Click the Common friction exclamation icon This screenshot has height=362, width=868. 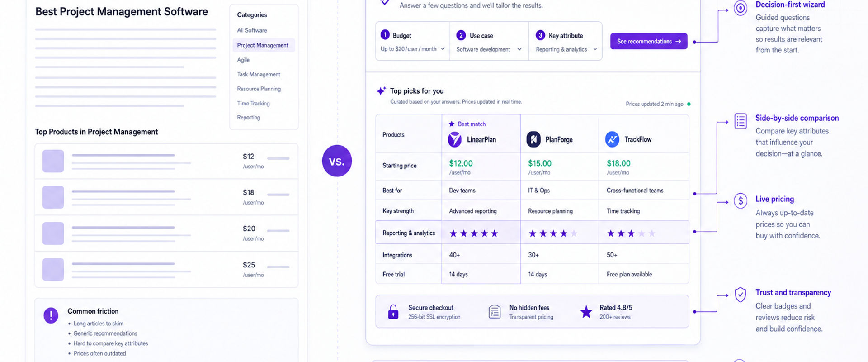click(x=51, y=315)
